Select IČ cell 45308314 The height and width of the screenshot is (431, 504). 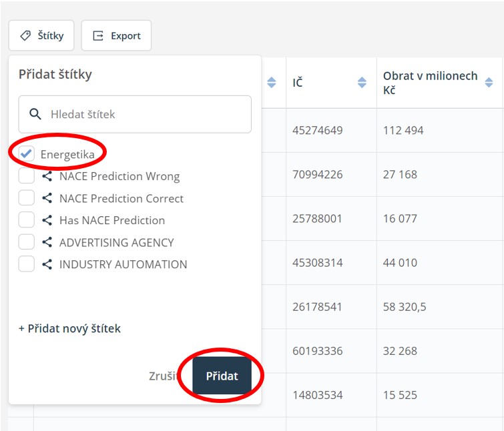[318, 263]
